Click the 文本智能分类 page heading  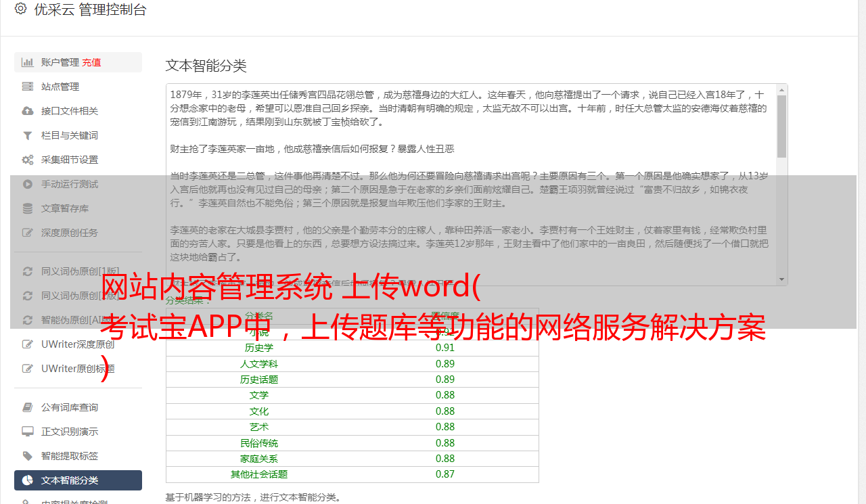pos(206,66)
